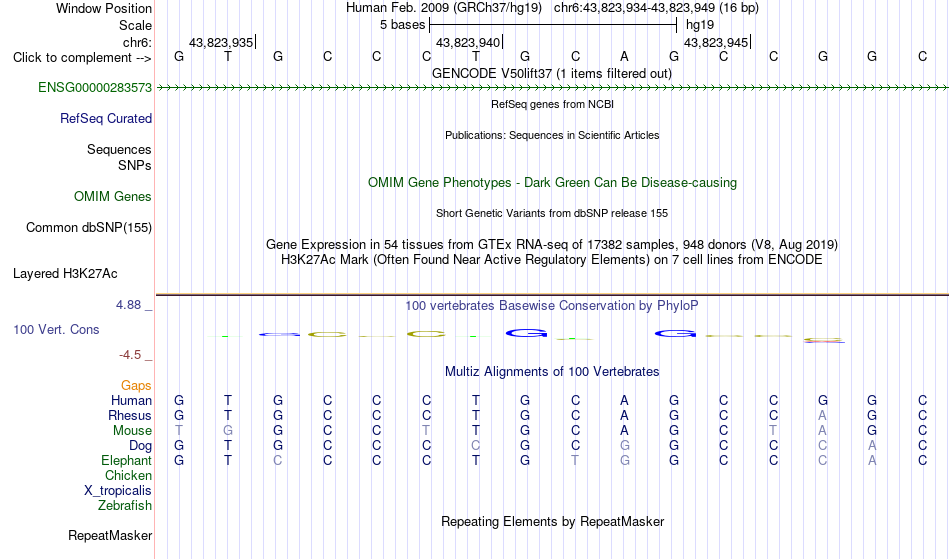This screenshot has height=559, width=950.
Task: Click the SNPs track label
Action: 135,165
